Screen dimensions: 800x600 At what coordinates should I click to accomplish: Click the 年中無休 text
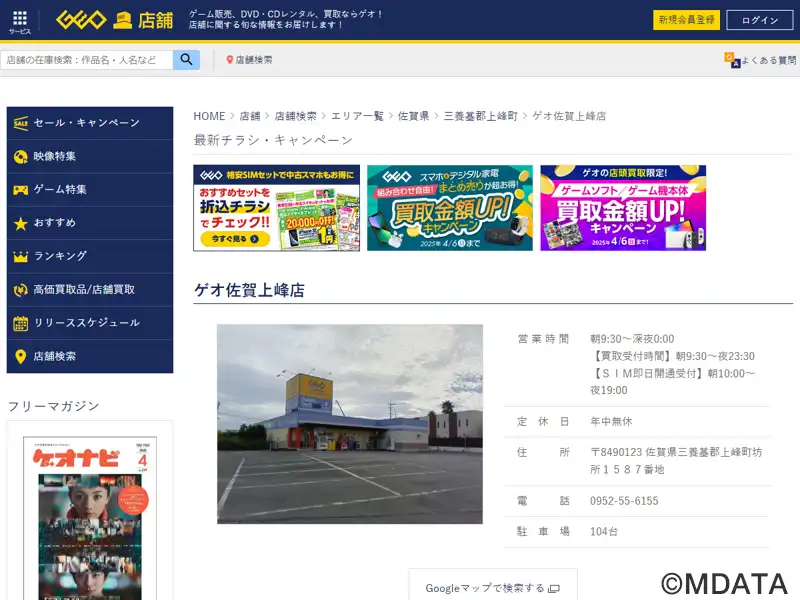point(611,421)
